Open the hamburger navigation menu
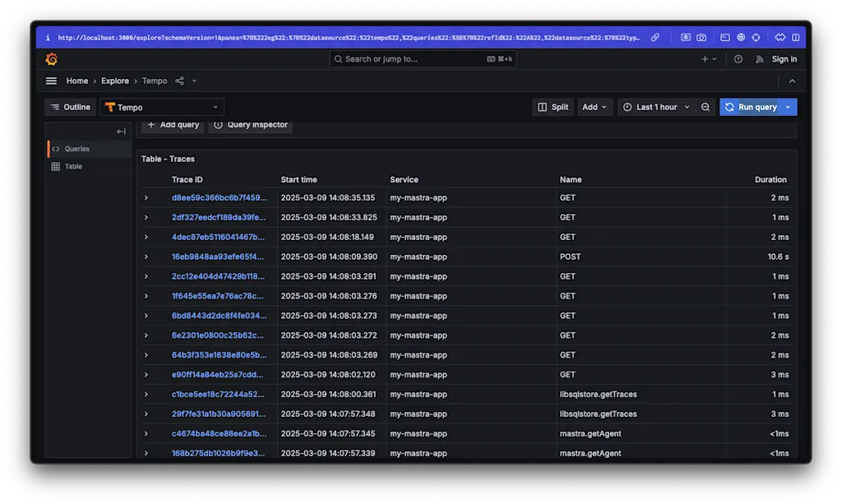The height and width of the screenshot is (504, 842). click(x=51, y=81)
